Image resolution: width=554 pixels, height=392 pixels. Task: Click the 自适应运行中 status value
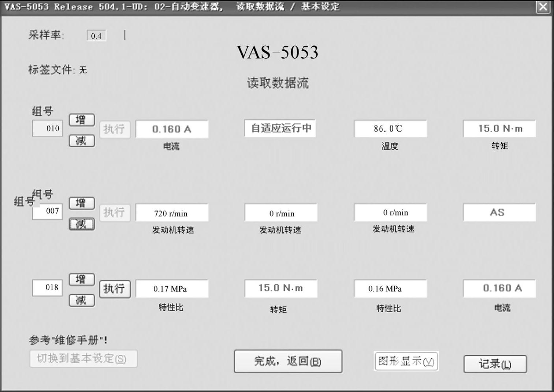(x=280, y=128)
